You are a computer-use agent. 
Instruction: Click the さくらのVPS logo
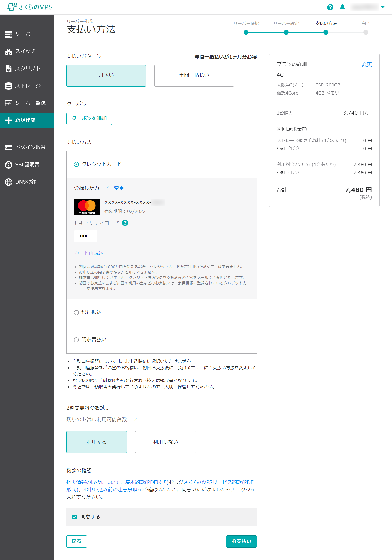pos(30,7)
